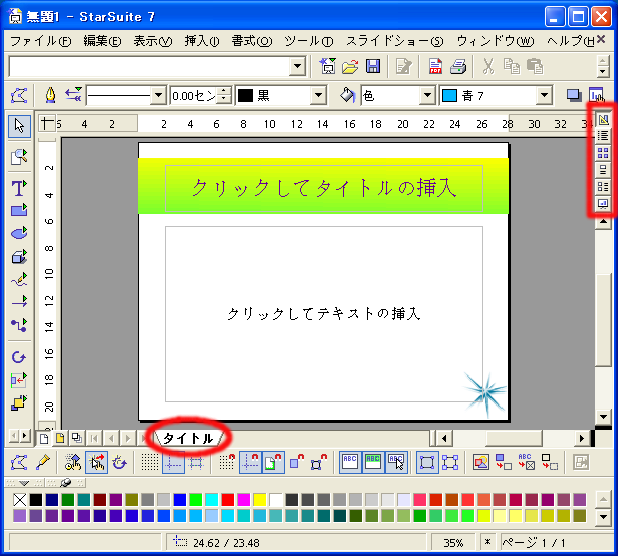Switch to Slide view button

point(44,438)
